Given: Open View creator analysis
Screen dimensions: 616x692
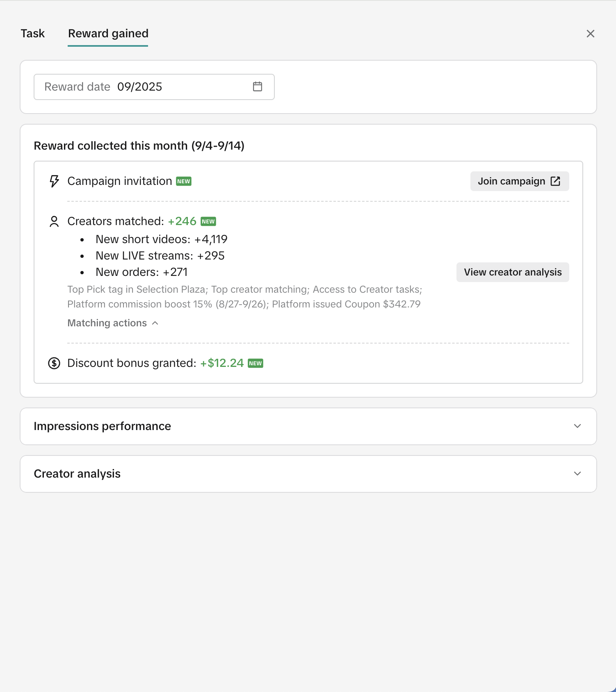Looking at the screenshot, I should pyautogui.click(x=513, y=272).
